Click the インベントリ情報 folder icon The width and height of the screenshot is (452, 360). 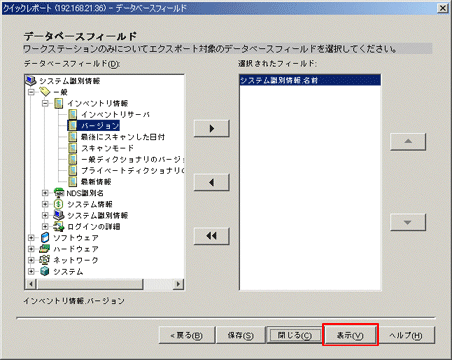59,103
